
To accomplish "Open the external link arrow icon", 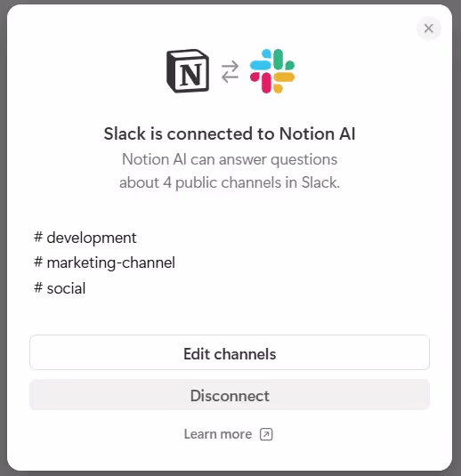I will 266,434.
